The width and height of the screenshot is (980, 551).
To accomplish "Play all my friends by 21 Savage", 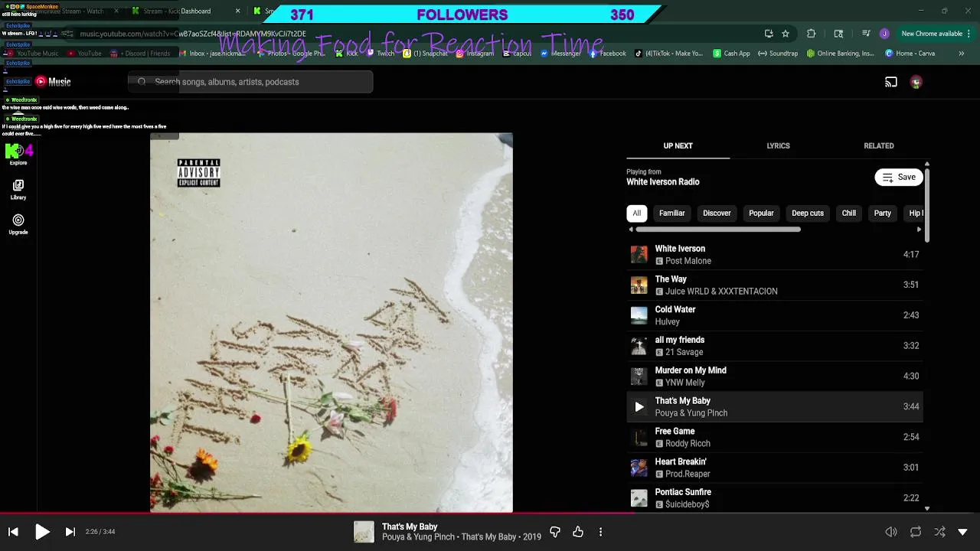I will pos(775,346).
